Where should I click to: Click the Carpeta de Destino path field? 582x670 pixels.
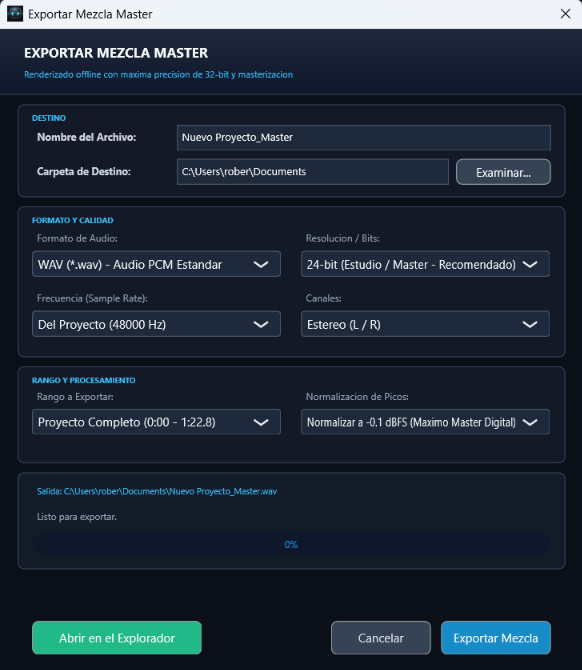(x=313, y=172)
